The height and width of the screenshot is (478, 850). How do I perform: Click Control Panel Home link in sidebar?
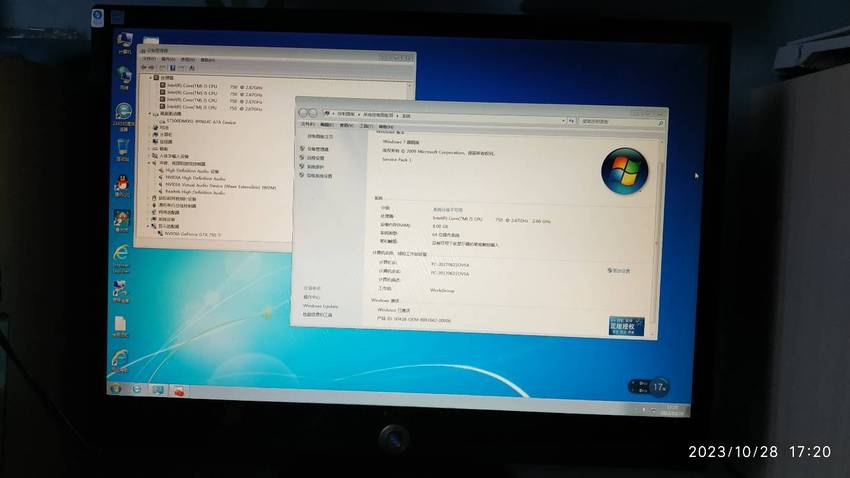[x=320, y=137]
